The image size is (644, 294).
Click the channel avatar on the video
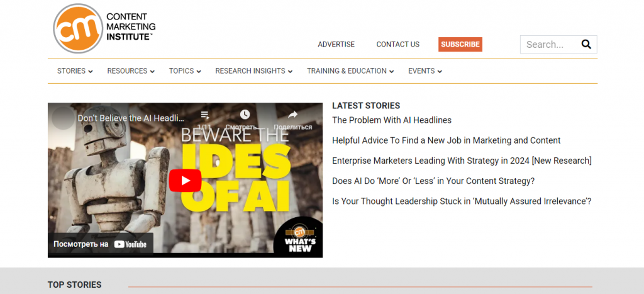64,118
